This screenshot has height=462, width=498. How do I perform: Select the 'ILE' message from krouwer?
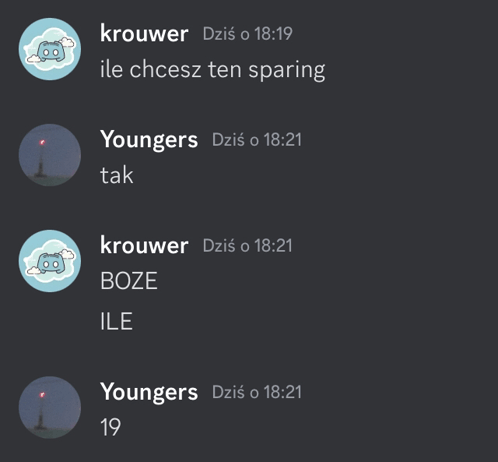pyautogui.click(x=117, y=321)
